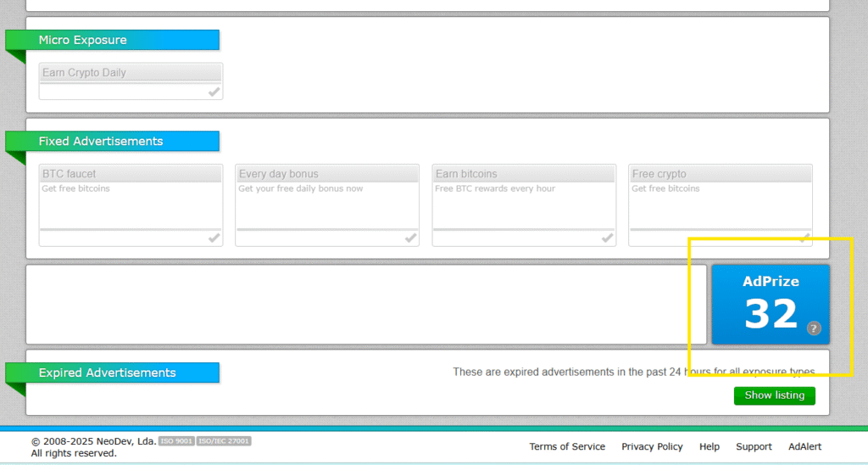Click the checkmark on Earn Crypto Daily ad
Image resolution: width=868 pixels, height=465 pixels.
pos(214,92)
